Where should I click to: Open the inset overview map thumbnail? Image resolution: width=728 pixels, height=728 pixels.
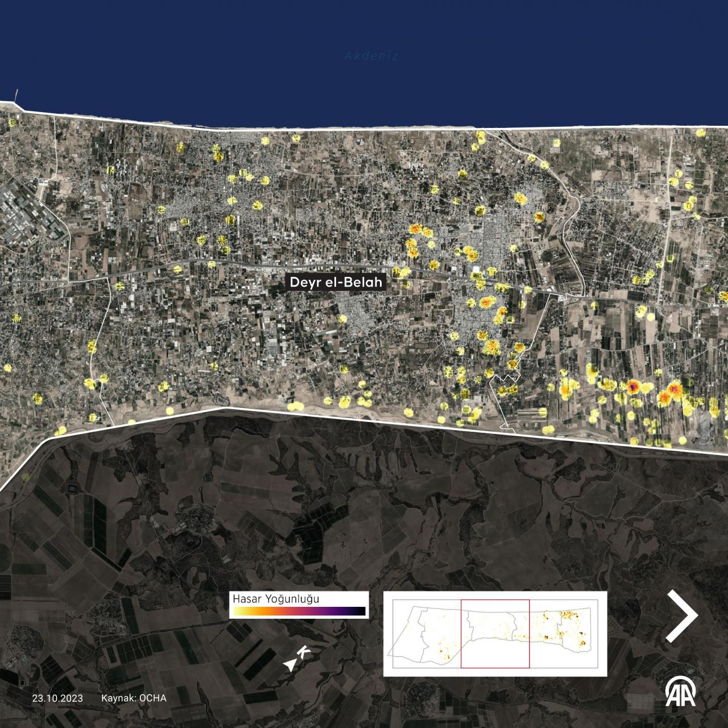coord(495,634)
